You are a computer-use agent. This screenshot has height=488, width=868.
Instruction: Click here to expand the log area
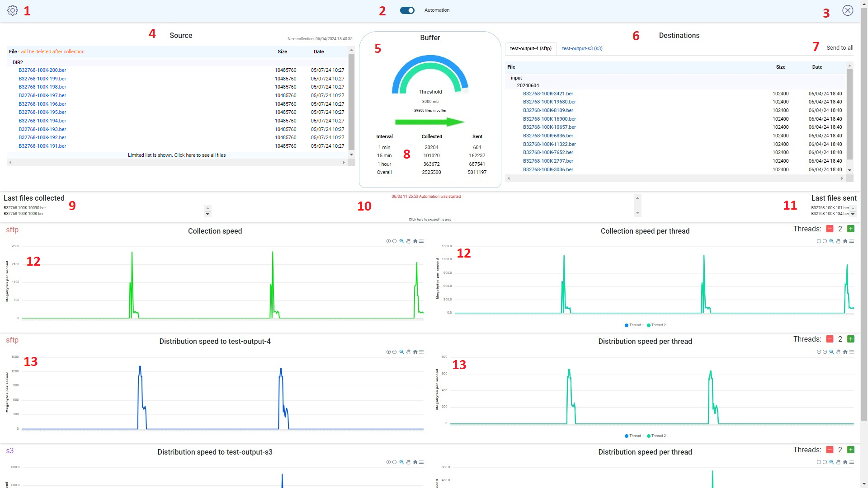[x=430, y=220]
